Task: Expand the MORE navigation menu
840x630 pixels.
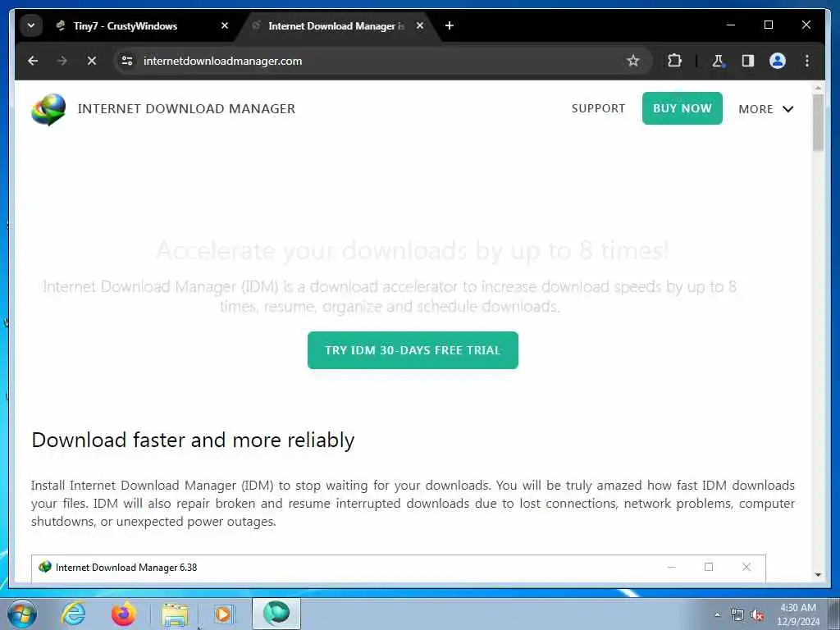Action: pyautogui.click(x=765, y=109)
